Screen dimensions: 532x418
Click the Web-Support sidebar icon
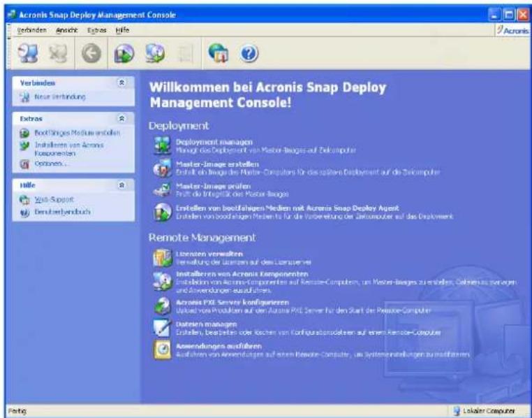click(x=24, y=200)
